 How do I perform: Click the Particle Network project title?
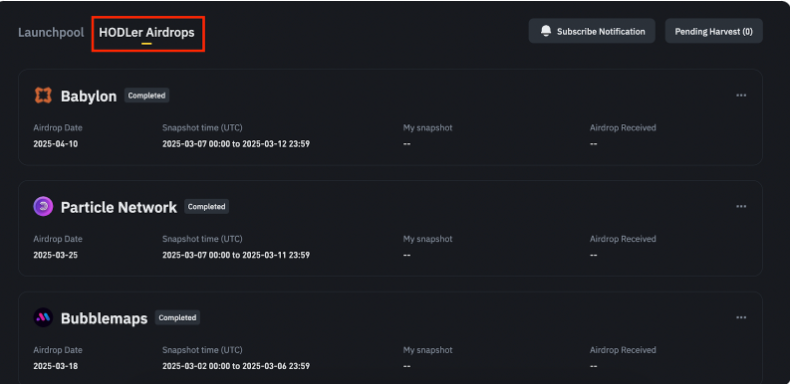[x=119, y=207]
